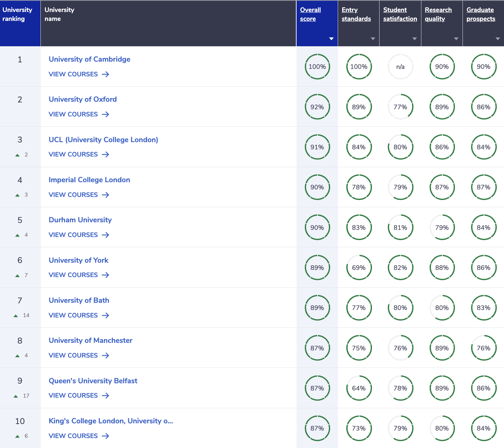Click the University ranking column header
The width and height of the screenshot is (504, 448).
(20, 23)
